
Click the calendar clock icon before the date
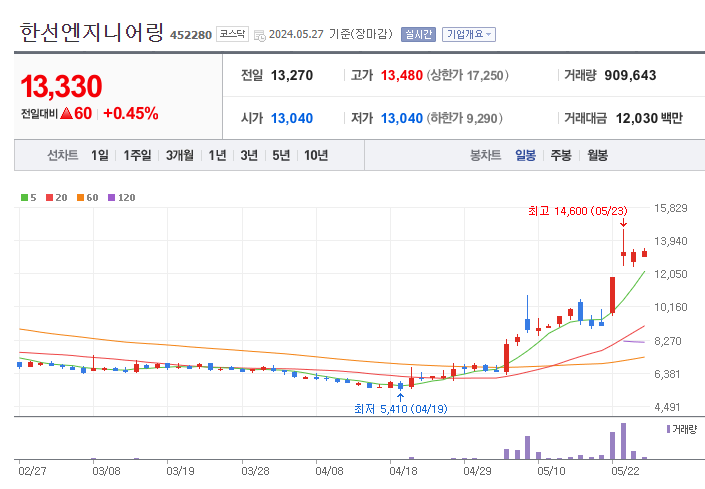click(259, 36)
